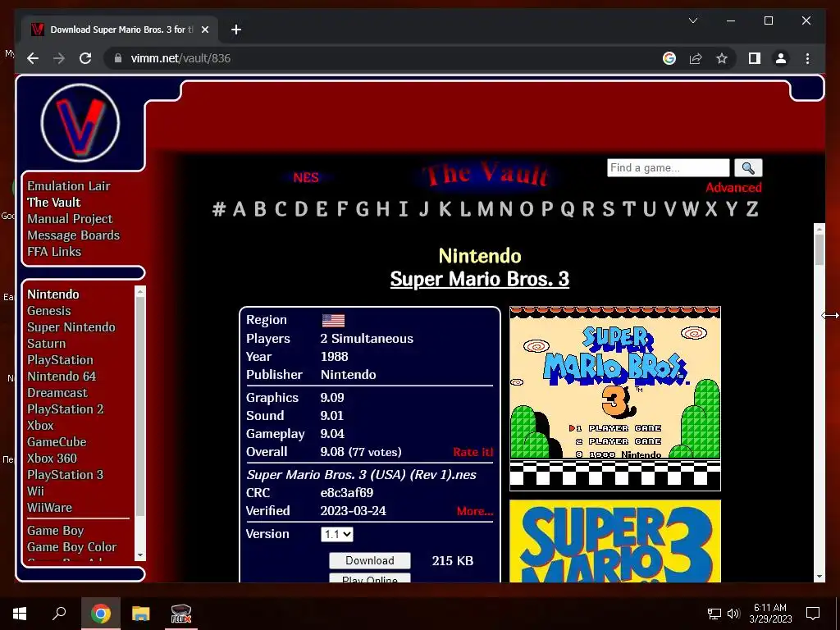840x630 pixels.
Task: Select PlayStation 2 in the systems list
Action: tap(66, 409)
